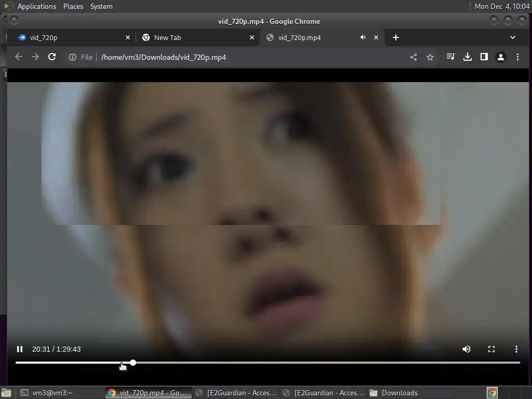Screen dimensions: 532x399
Task: Open the System menu
Action: pos(101,6)
